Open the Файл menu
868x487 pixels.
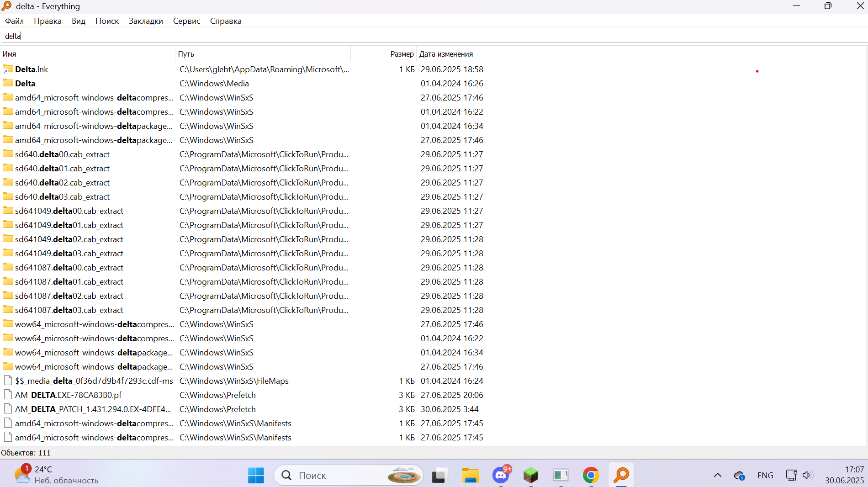pos(14,21)
